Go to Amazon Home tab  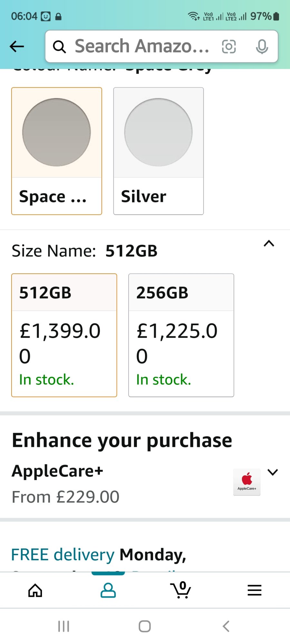(35, 590)
